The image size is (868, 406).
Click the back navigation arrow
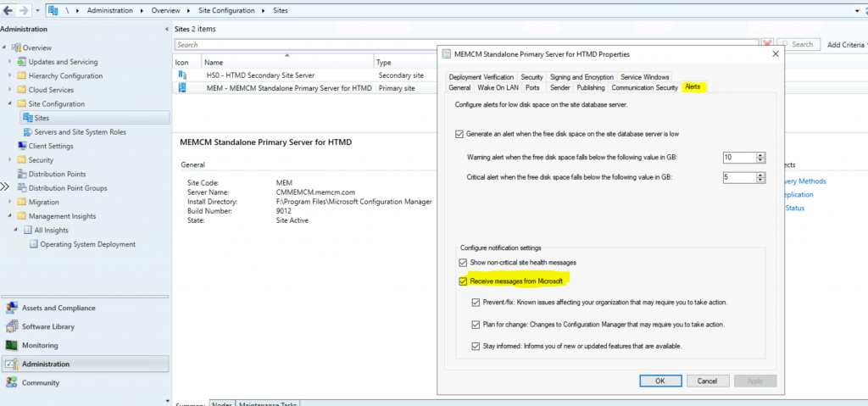[x=9, y=11]
